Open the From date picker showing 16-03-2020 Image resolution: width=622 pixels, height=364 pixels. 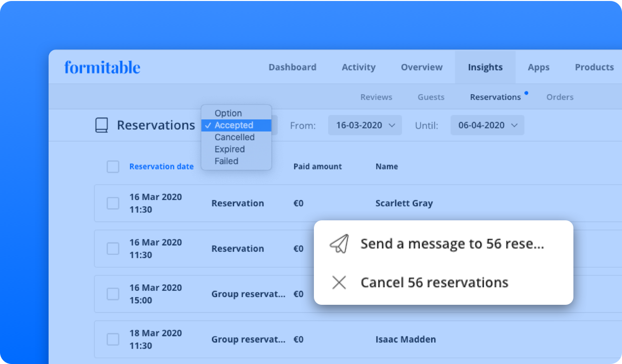pyautogui.click(x=364, y=125)
